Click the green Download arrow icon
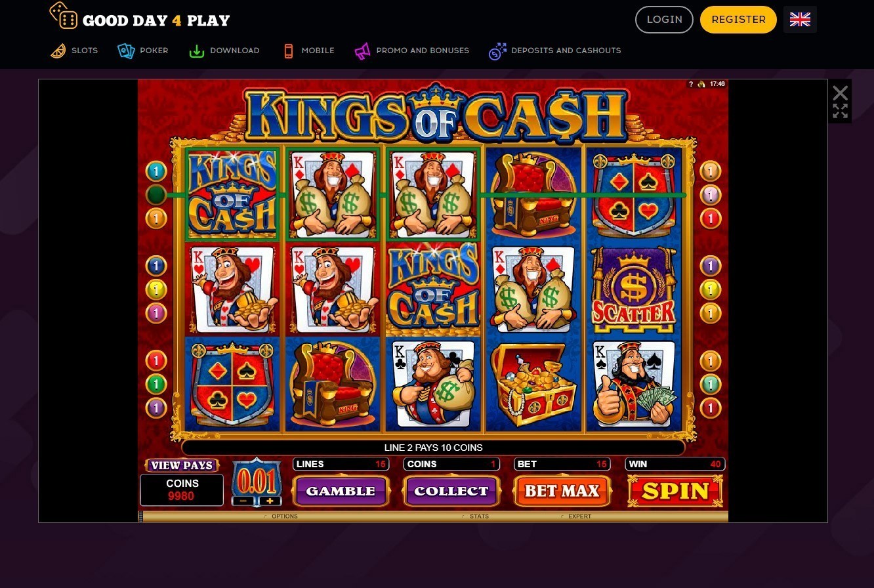 (196, 51)
